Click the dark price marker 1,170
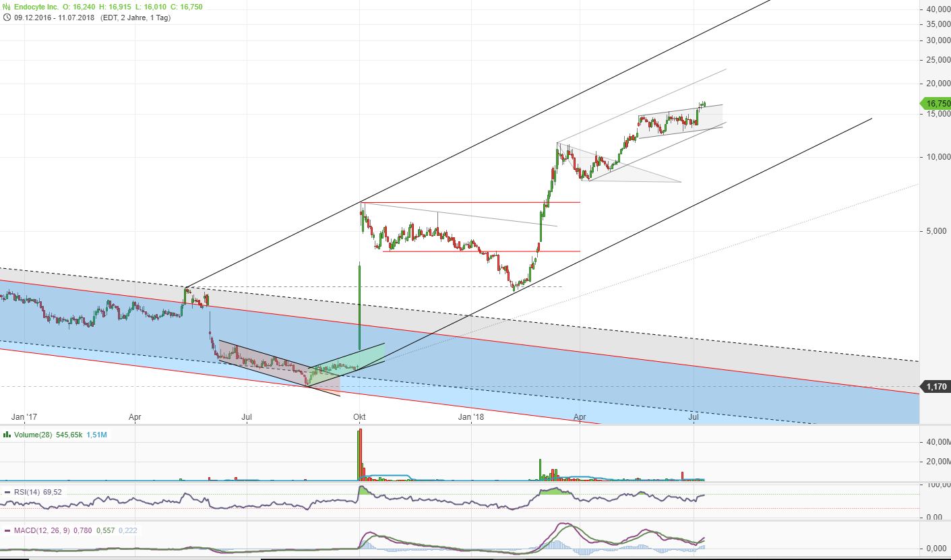The height and width of the screenshot is (560, 951). click(936, 387)
